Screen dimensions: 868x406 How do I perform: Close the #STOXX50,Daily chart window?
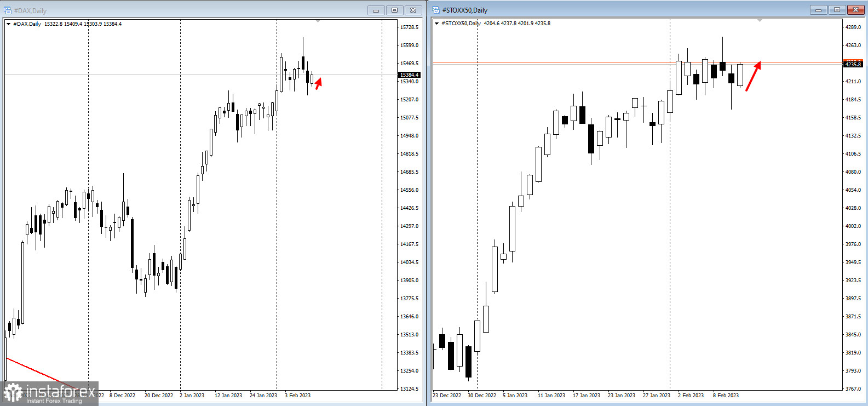855,10
